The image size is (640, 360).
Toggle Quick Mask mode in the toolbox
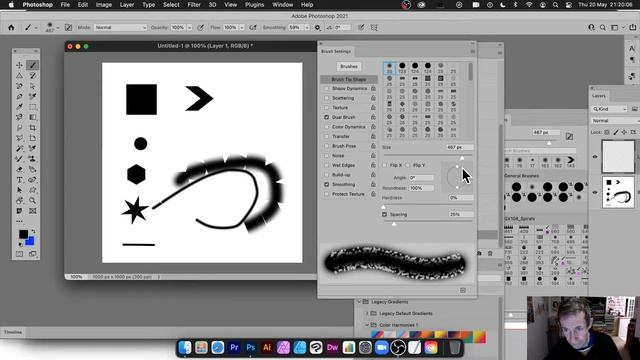pos(19,254)
